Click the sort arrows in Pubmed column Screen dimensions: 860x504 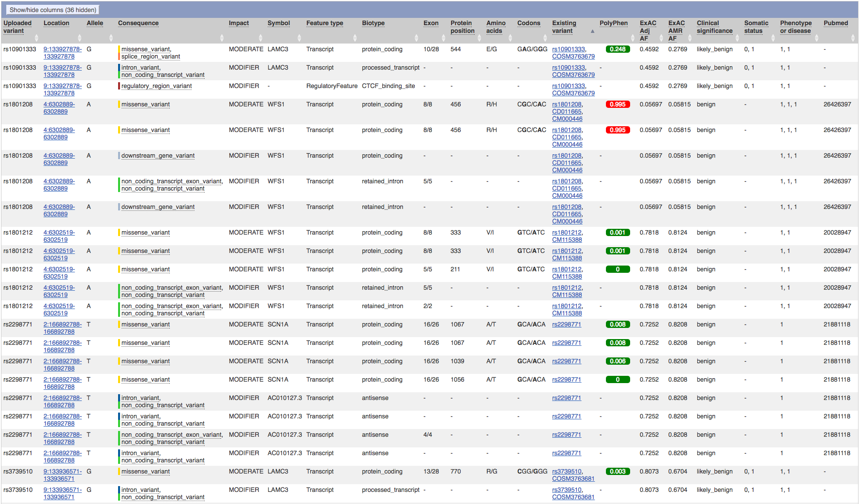point(853,38)
